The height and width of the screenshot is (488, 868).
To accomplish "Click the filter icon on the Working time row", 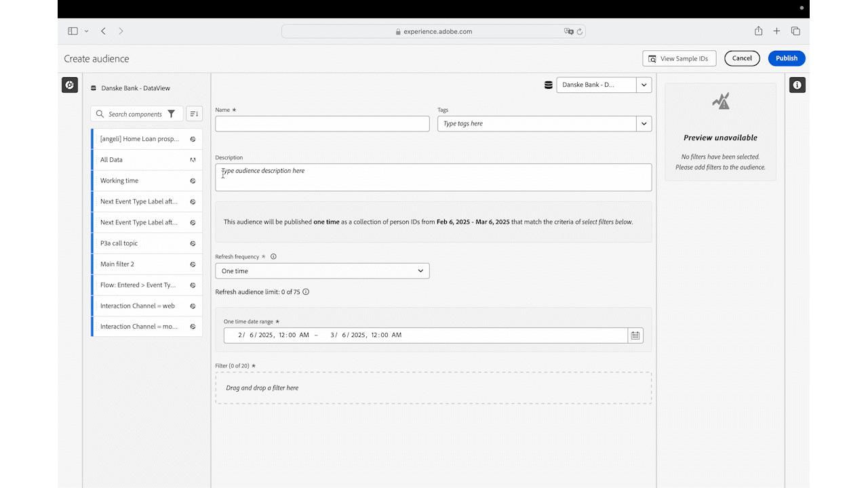I will click(193, 181).
